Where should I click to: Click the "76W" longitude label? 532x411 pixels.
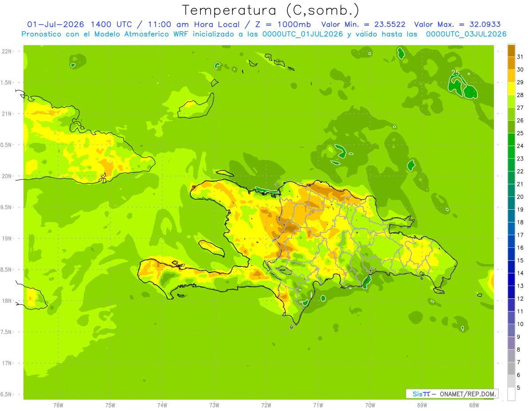(58, 405)
